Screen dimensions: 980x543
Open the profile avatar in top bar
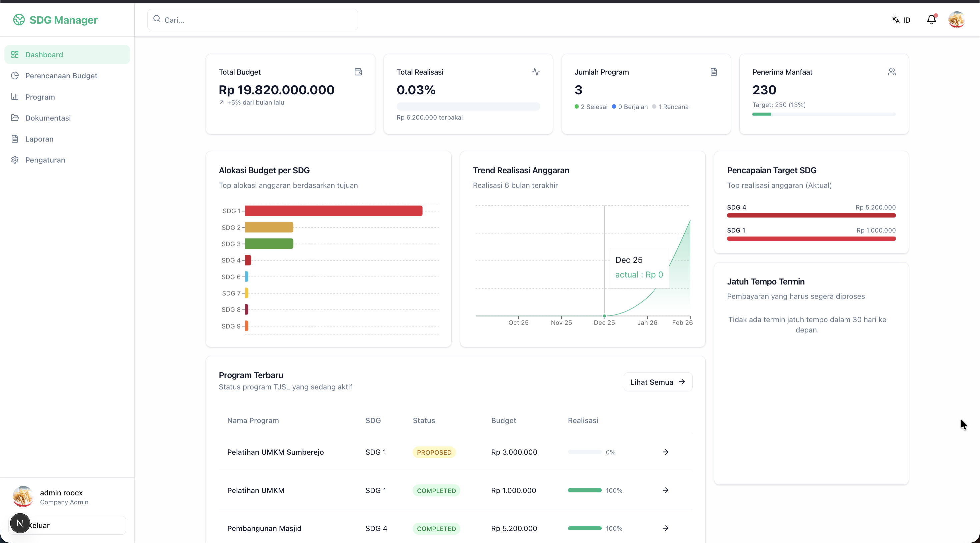point(956,20)
